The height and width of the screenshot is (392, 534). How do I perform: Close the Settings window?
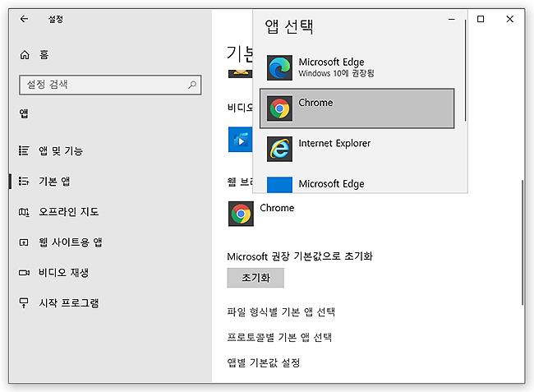tap(509, 19)
